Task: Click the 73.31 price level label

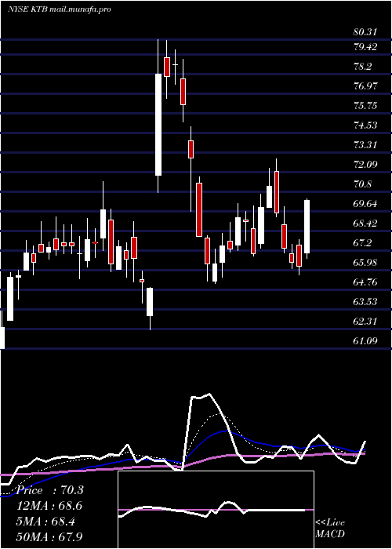Action: [x=365, y=145]
